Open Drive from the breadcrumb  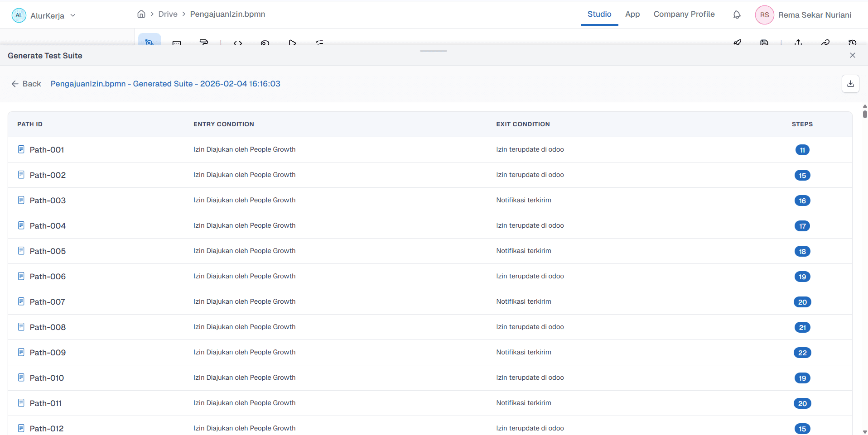(168, 14)
